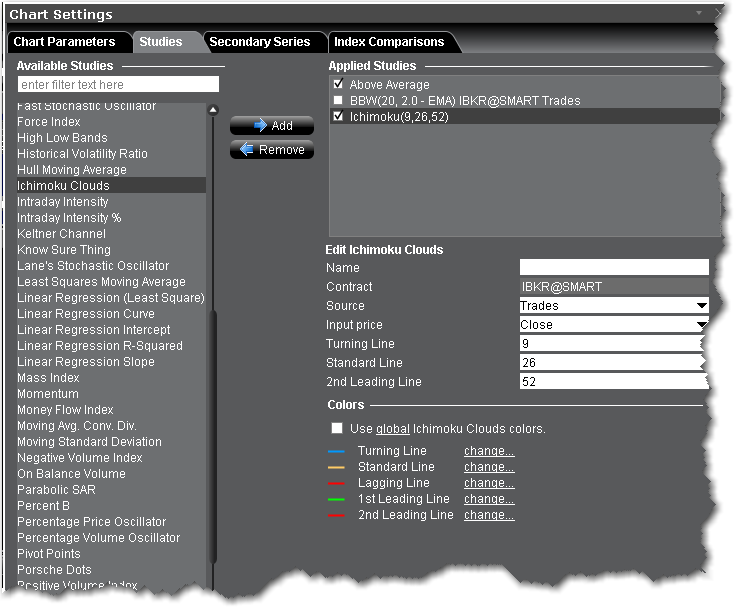Open the Index Comparisons tab
742x614 pixels.
(390, 42)
